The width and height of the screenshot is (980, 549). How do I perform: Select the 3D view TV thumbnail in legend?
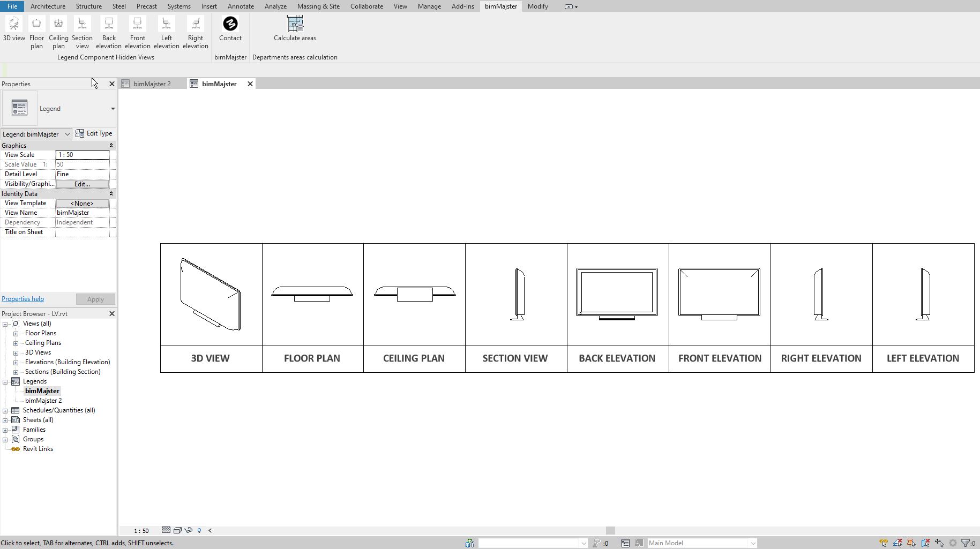click(x=211, y=294)
